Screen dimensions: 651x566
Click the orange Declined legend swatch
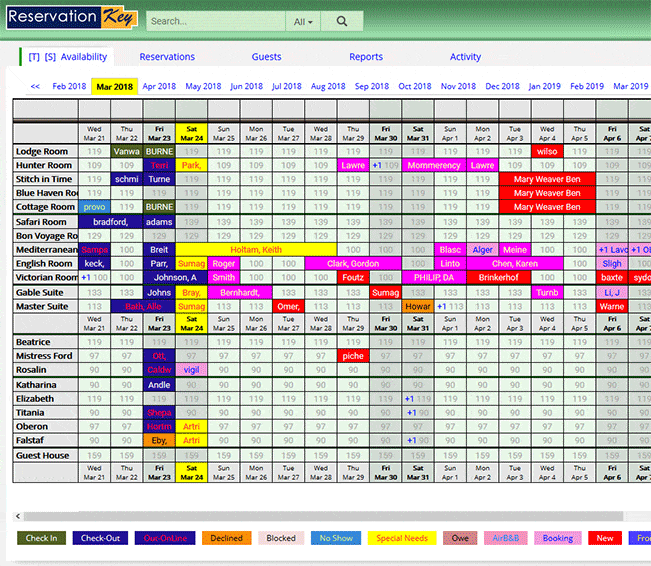[x=226, y=538]
